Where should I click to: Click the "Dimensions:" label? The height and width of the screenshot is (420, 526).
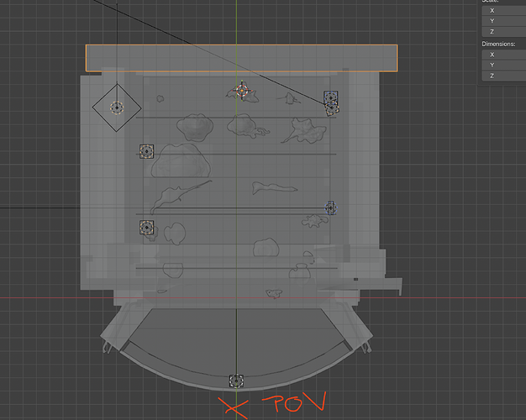click(498, 44)
